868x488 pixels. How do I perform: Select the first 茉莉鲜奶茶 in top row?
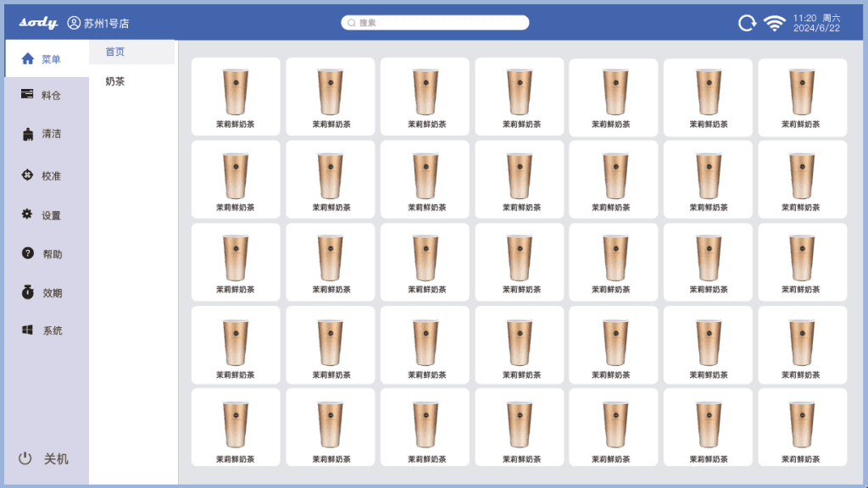pyautogui.click(x=236, y=97)
